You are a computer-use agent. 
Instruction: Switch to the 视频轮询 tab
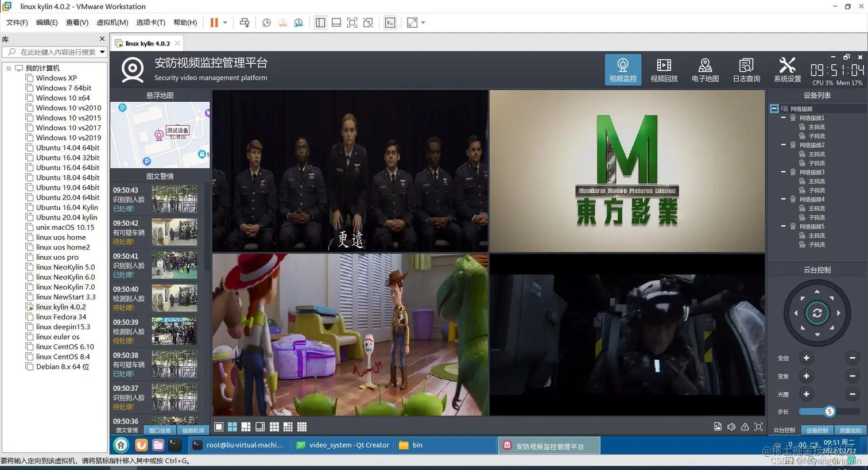tap(193, 430)
